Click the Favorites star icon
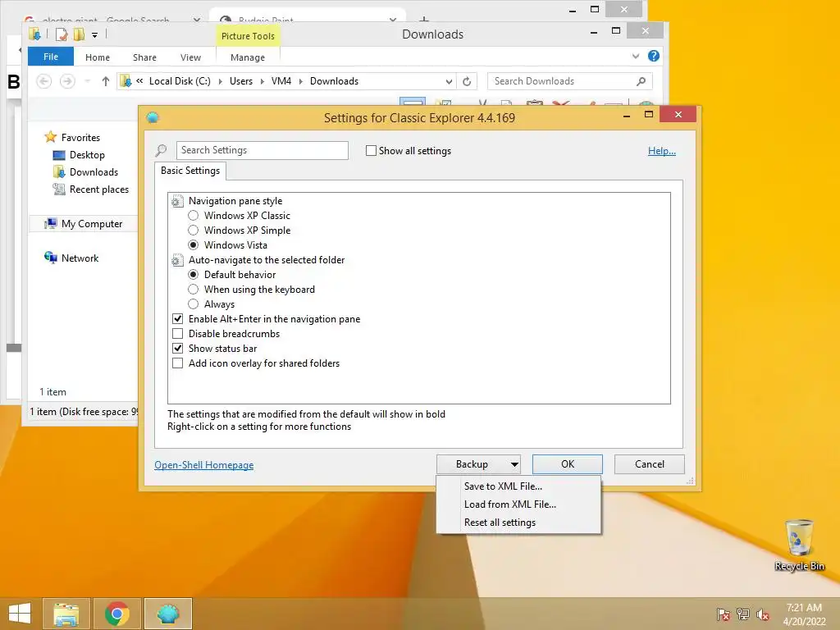The height and width of the screenshot is (630, 840). click(50, 137)
